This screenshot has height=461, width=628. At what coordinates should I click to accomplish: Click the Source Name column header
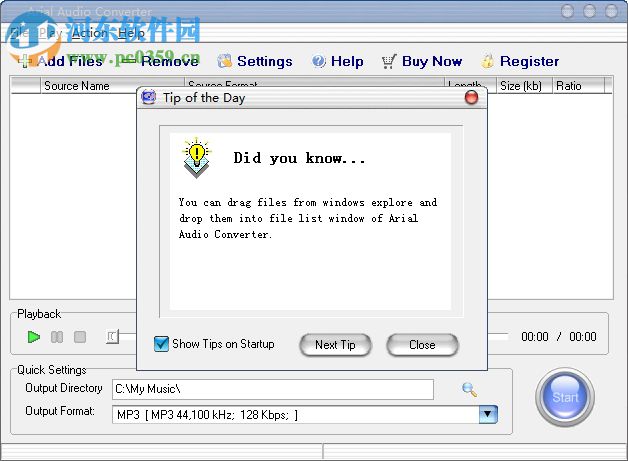112,86
